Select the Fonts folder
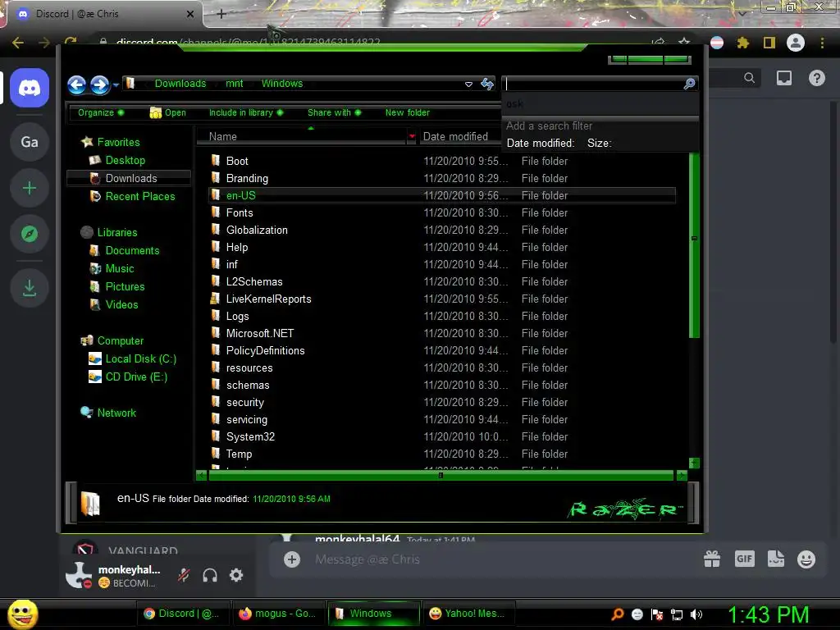Viewport: 840px width, 630px height. (240, 212)
